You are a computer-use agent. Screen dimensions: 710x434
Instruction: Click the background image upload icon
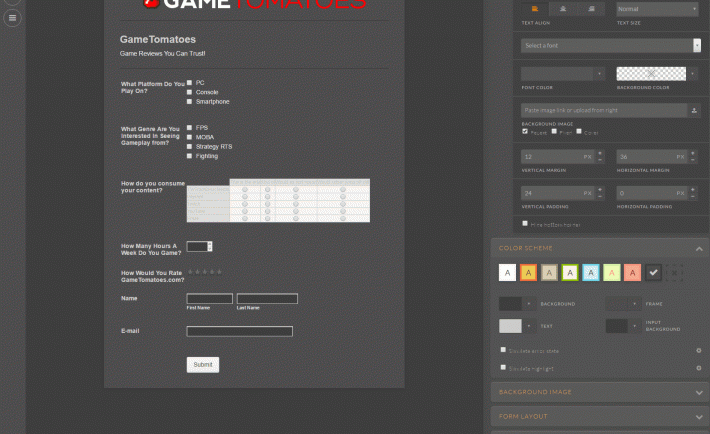[694, 111]
